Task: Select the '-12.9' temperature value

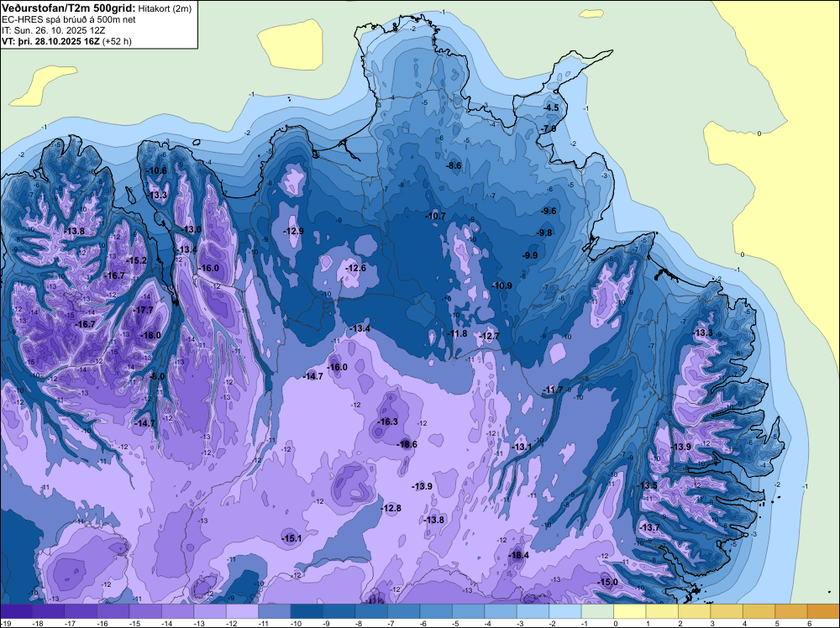Action: pyautogui.click(x=293, y=231)
